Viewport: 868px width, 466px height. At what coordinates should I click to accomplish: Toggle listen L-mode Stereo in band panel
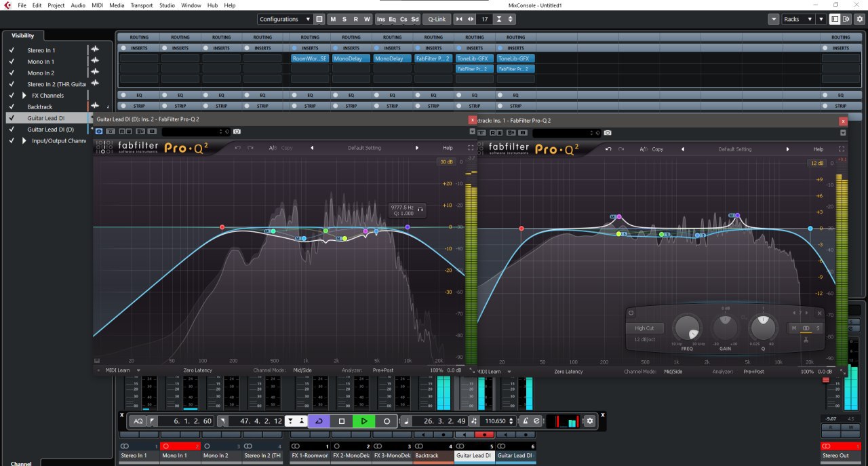coord(806,328)
